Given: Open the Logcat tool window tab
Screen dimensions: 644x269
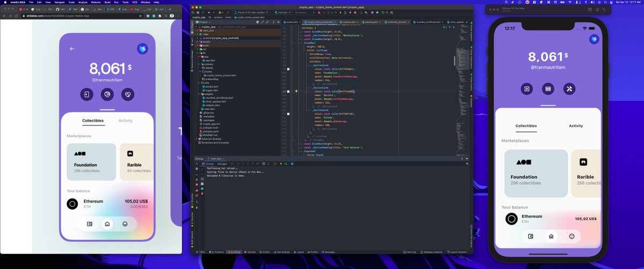Looking at the screenshot, I should 300,251.
